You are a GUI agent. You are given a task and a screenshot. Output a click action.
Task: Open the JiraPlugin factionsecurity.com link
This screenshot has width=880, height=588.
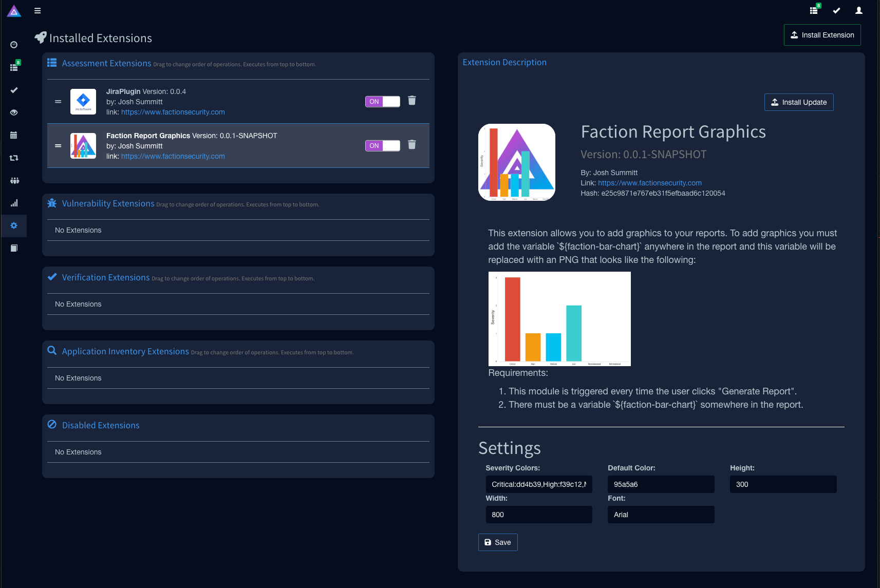coord(173,112)
